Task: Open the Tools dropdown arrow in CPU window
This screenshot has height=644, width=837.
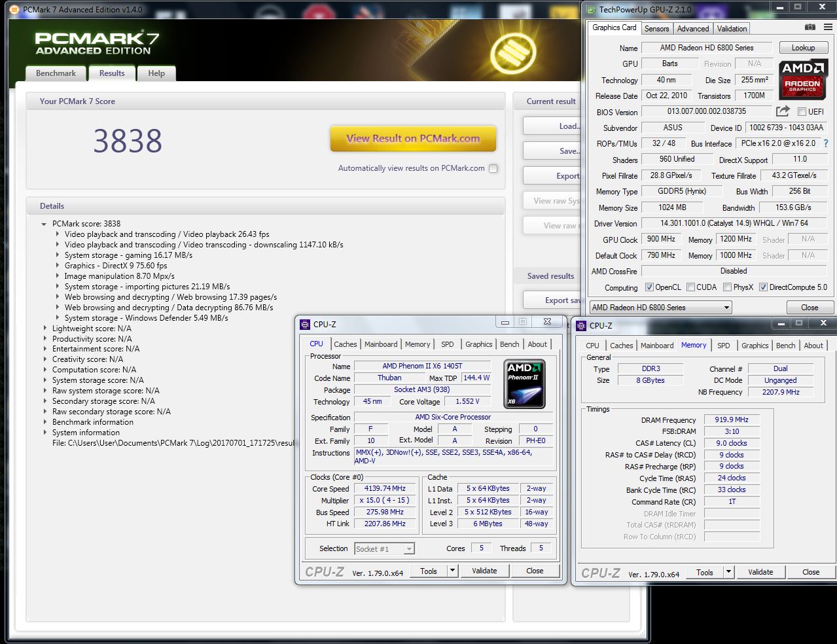Action: tap(452, 571)
